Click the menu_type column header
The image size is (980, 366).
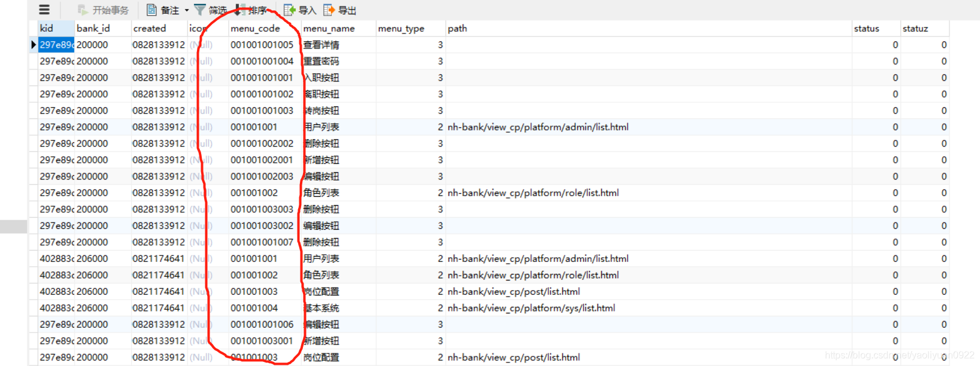point(410,28)
